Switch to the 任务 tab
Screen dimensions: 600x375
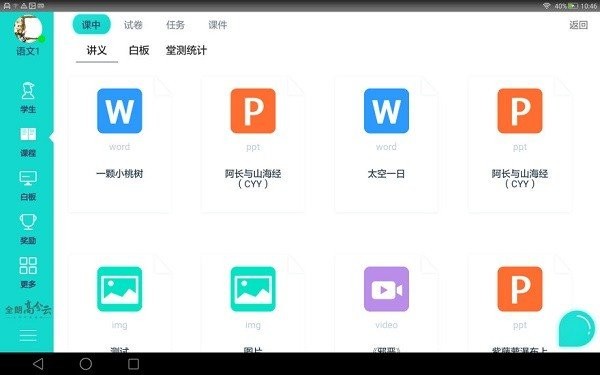175,25
